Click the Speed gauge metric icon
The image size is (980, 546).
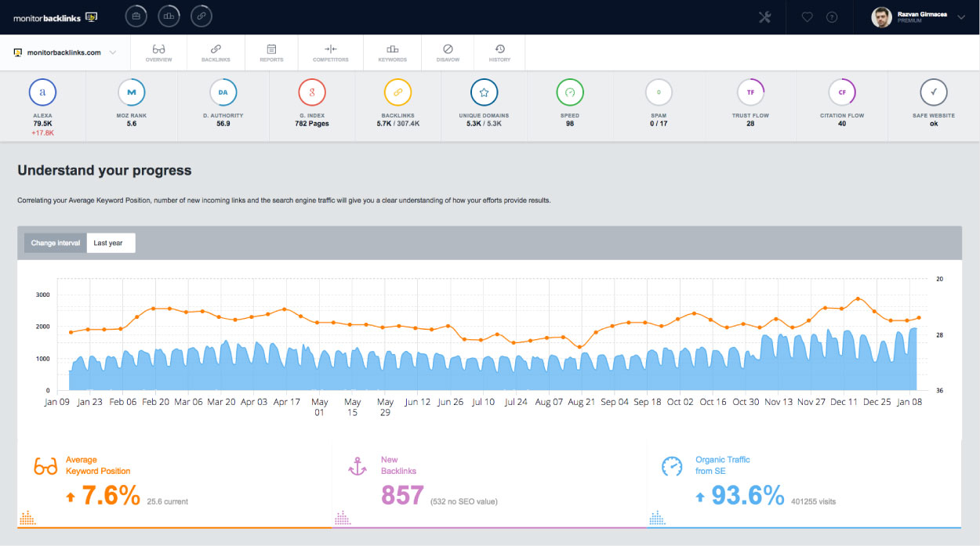coord(570,92)
